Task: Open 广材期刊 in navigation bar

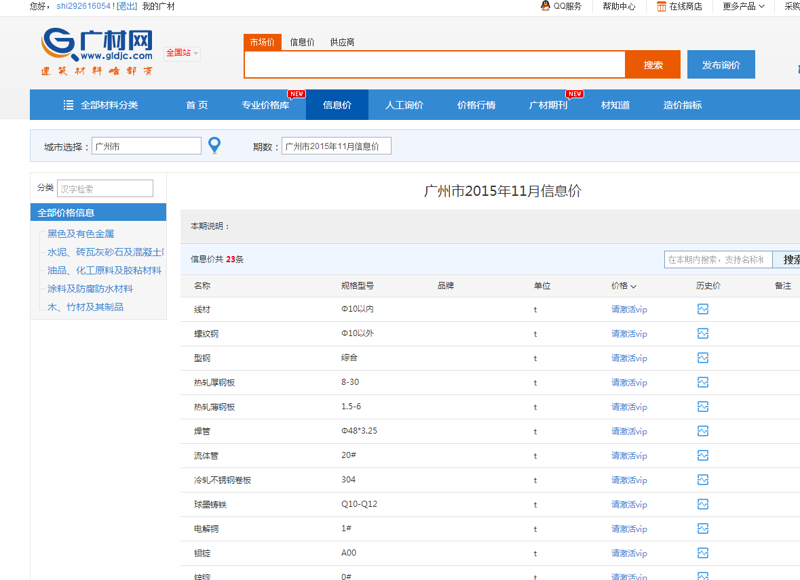Action: [548, 105]
